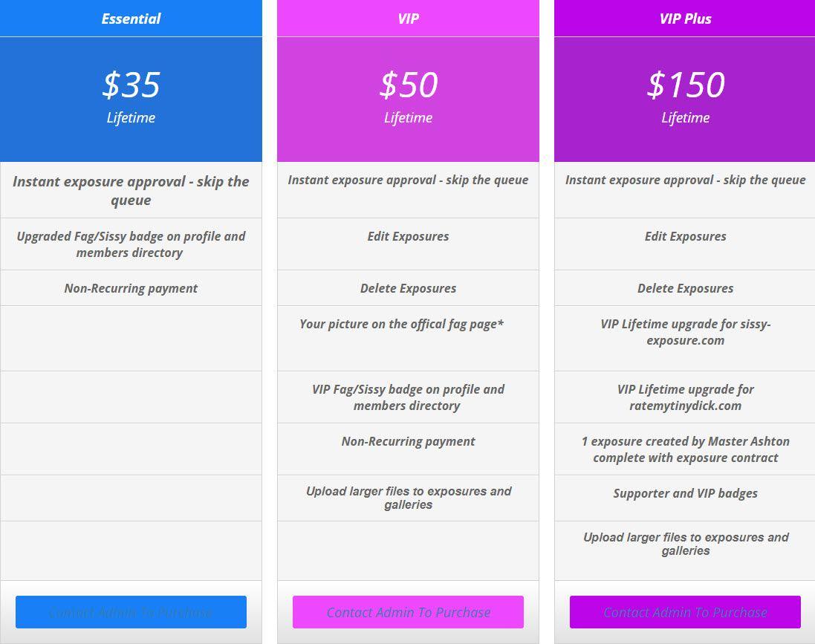Click Supporter and VIP badges feature row

click(685, 493)
